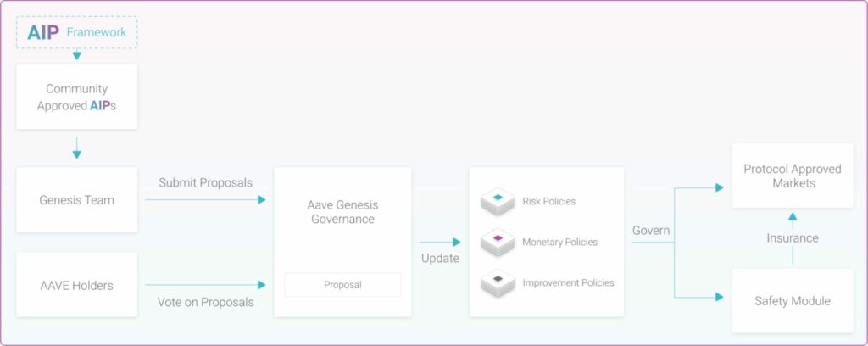The image size is (868, 346).
Task: Select the Community Approved AIPs box
Action: [77, 97]
